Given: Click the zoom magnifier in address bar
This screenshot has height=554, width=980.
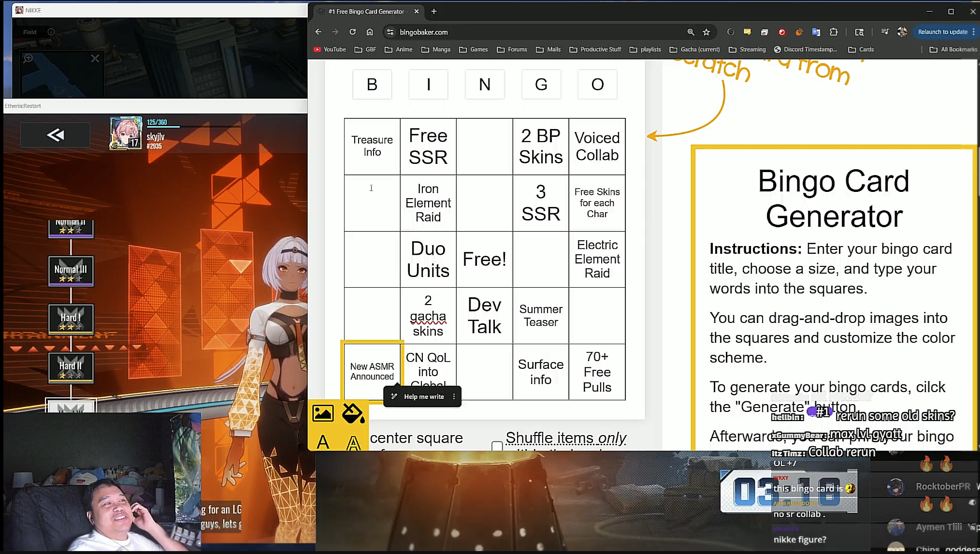Looking at the screenshot, I should pos(691,32).
